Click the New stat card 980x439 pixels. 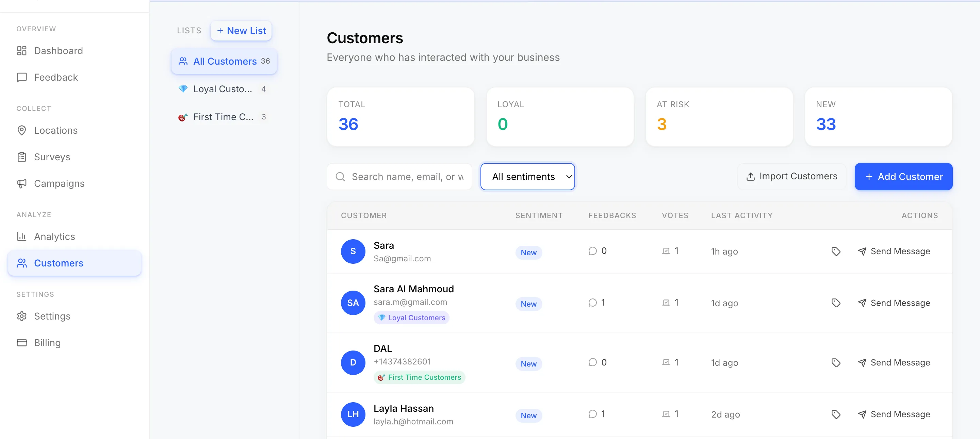[x=878, y=117]
